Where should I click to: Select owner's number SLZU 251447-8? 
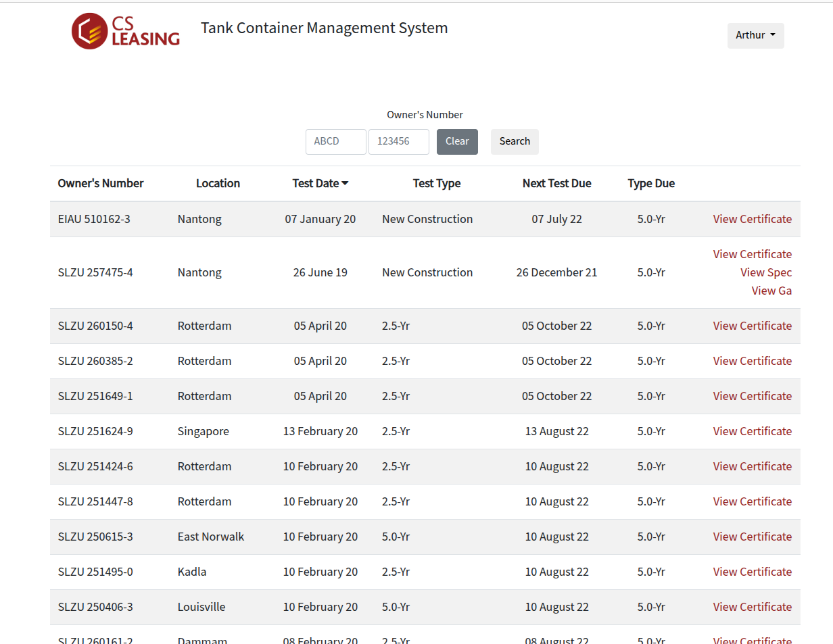[x=95, y=501]
